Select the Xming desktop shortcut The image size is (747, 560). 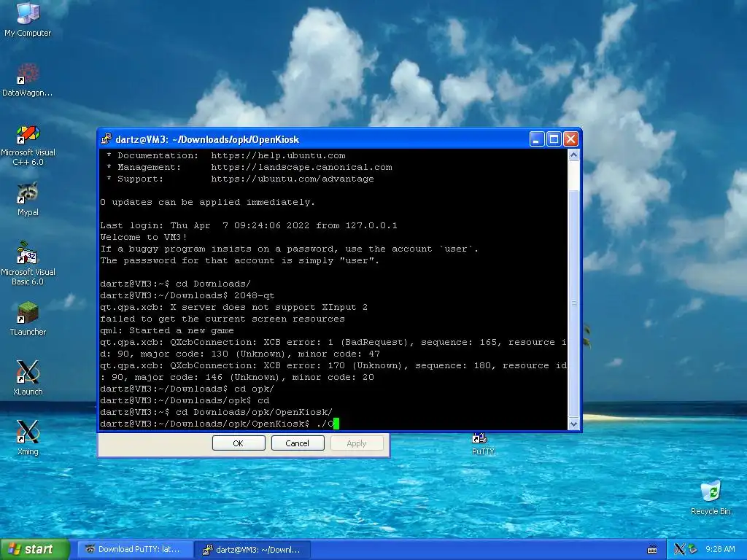28,437
